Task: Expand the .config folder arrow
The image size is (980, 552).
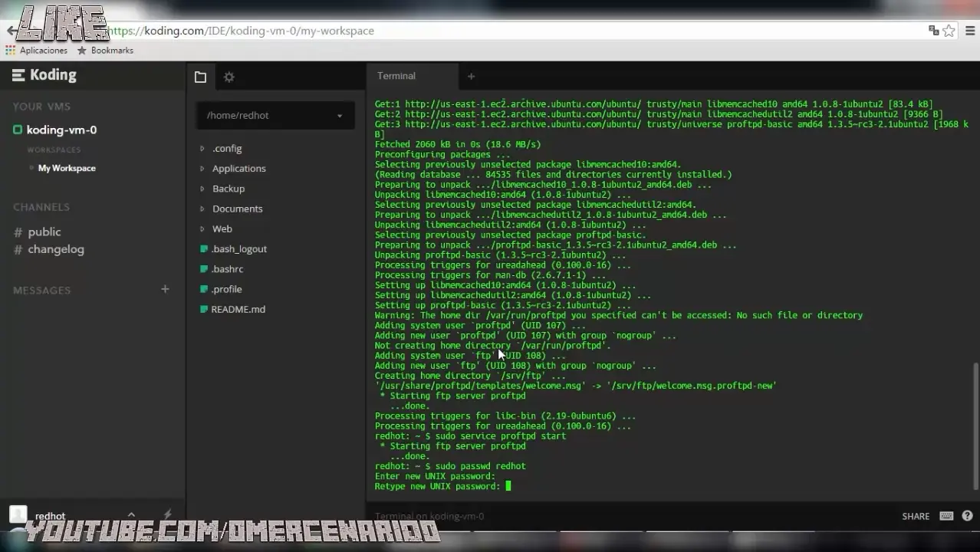Action: click(x=202, y=148)
